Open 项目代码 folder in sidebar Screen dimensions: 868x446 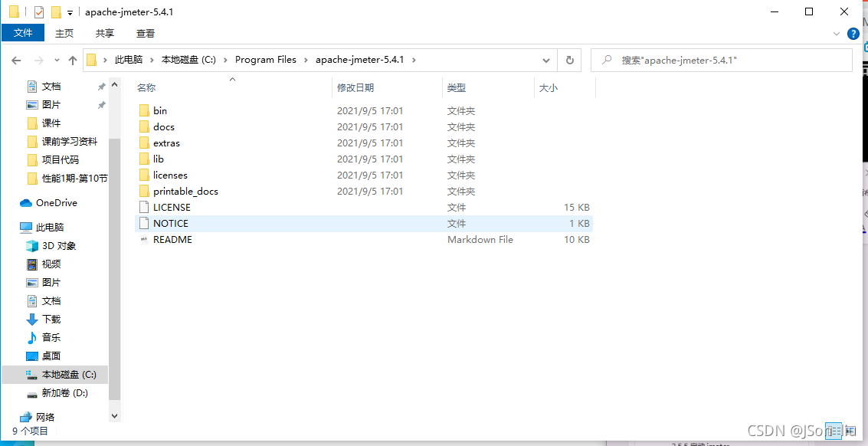tap(53, 159)
